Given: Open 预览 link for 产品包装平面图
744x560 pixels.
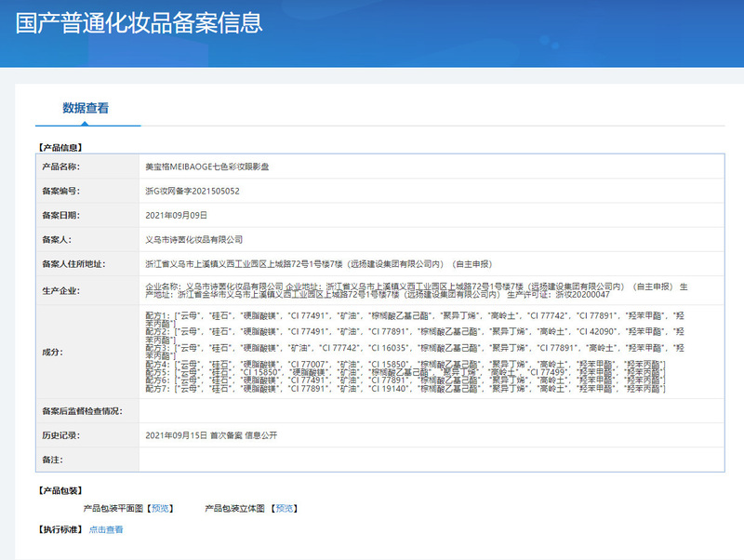Looking at the screenshot, I should 161,509.
